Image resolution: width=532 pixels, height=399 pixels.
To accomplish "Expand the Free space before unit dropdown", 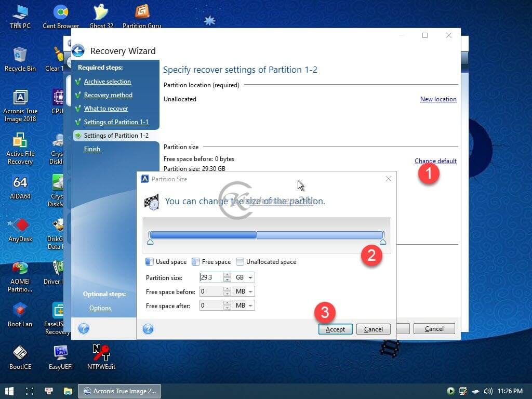I will pyautogui.click(x=251, y=291).
